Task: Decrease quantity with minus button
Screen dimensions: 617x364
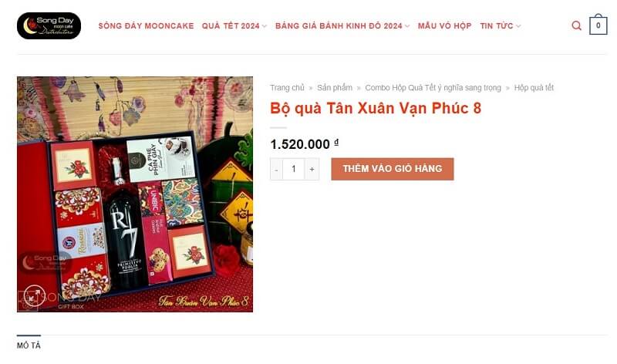Action: pyautogui.click(x=276, y=169)
